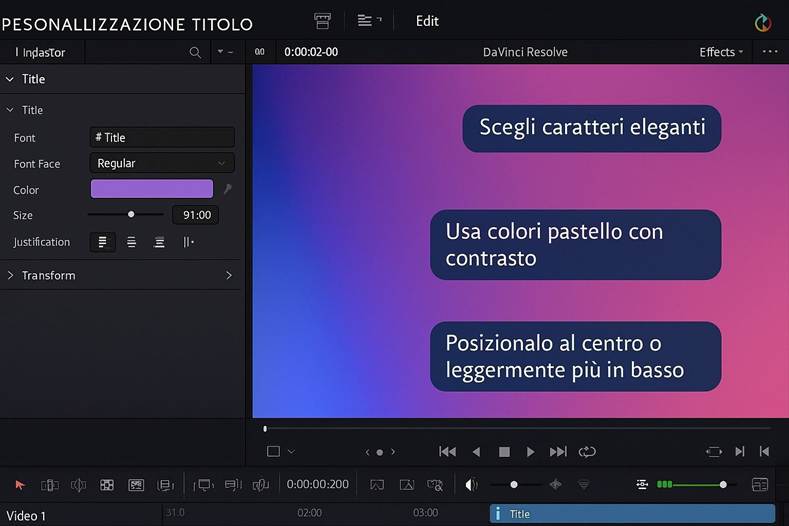789x526 pixels.
Task: Open the timeline view options icon
Action: pyautogui.click(x=642, y=484)
